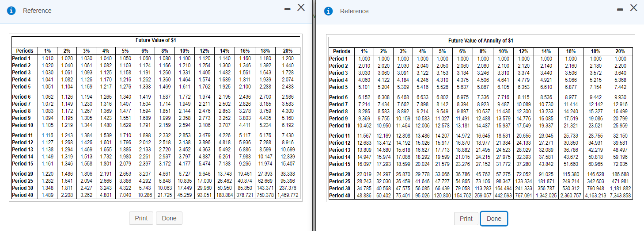644x231 pixels.
Task: Click 6.727 in the Future Value of $1 table
Action: tap(185, 174)
